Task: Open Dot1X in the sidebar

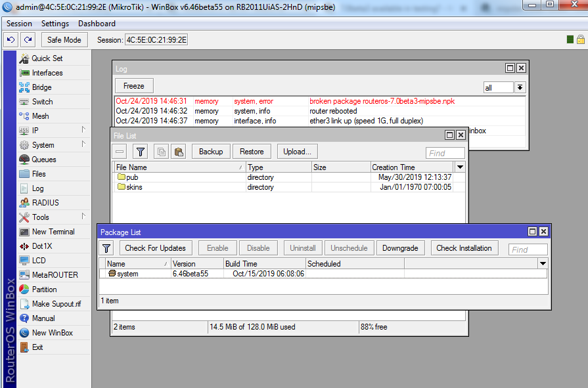Action: pos(55,246)
